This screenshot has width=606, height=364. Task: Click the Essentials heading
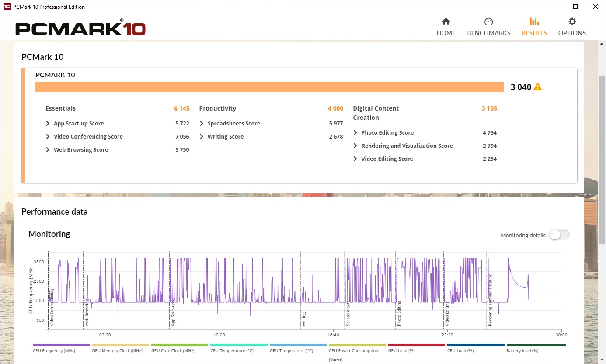[60, 109]
